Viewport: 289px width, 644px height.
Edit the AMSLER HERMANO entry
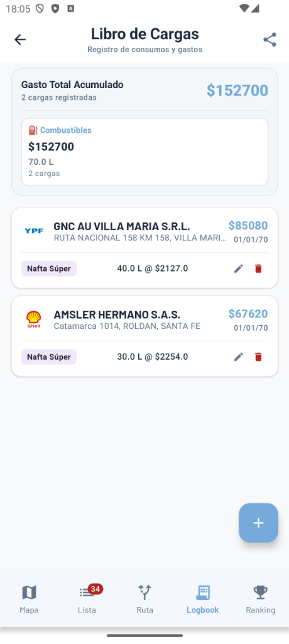(239, 357)
